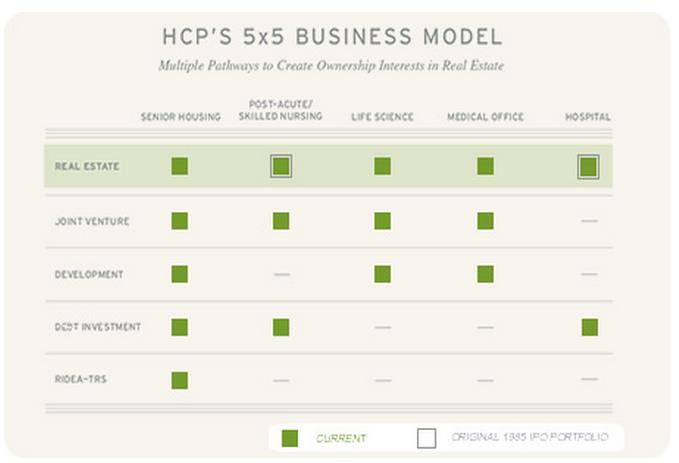
Task: Click the HCP's 5x5 Business Model title
Action: pos(331,38)
